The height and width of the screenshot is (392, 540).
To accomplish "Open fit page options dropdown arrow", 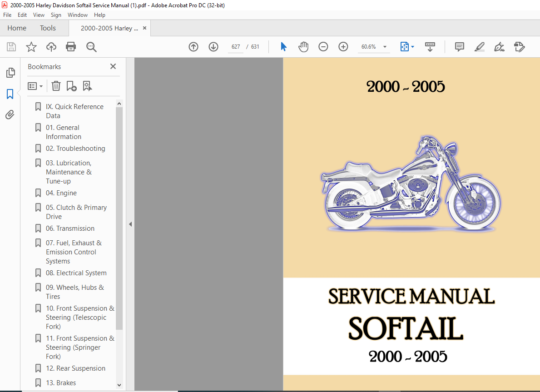I will 412,47.
